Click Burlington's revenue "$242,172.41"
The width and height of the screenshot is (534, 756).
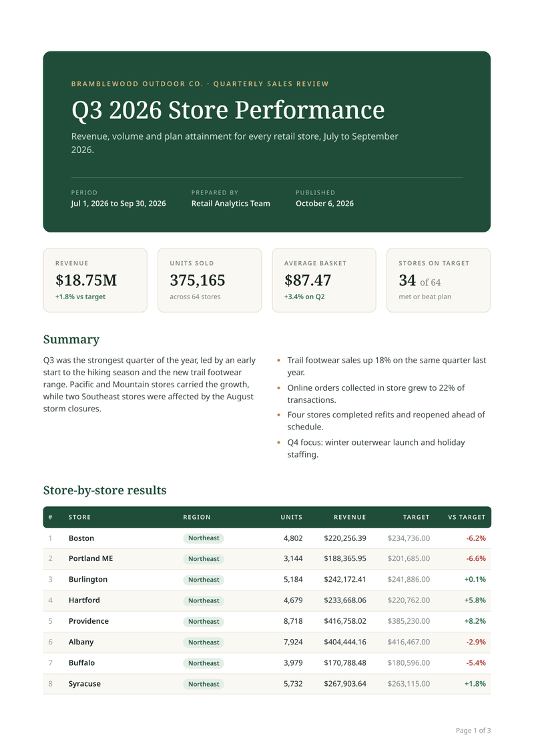345,579
